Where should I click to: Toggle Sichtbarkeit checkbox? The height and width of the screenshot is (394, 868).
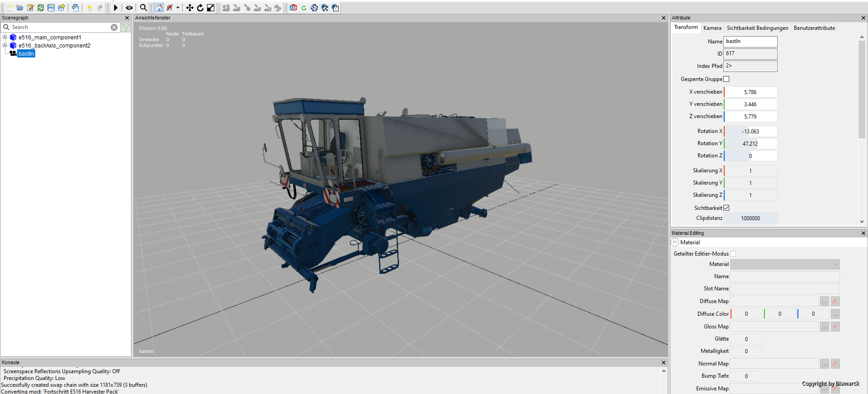click(x=726, y=208)
